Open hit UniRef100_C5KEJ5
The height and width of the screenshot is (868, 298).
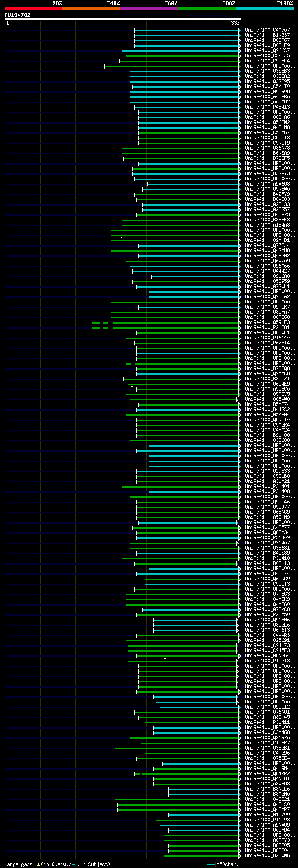coord(267,56)
